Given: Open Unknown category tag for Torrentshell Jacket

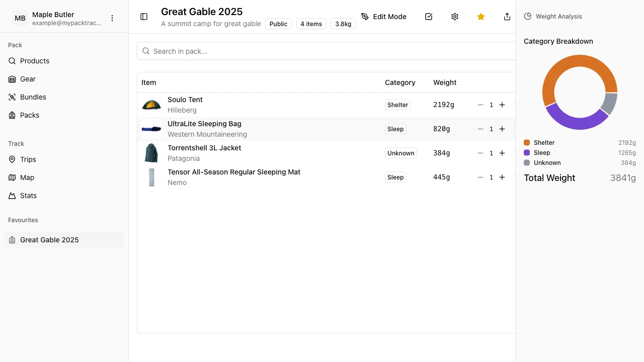Looking at the screenshot, I should (x=400, y=153).
